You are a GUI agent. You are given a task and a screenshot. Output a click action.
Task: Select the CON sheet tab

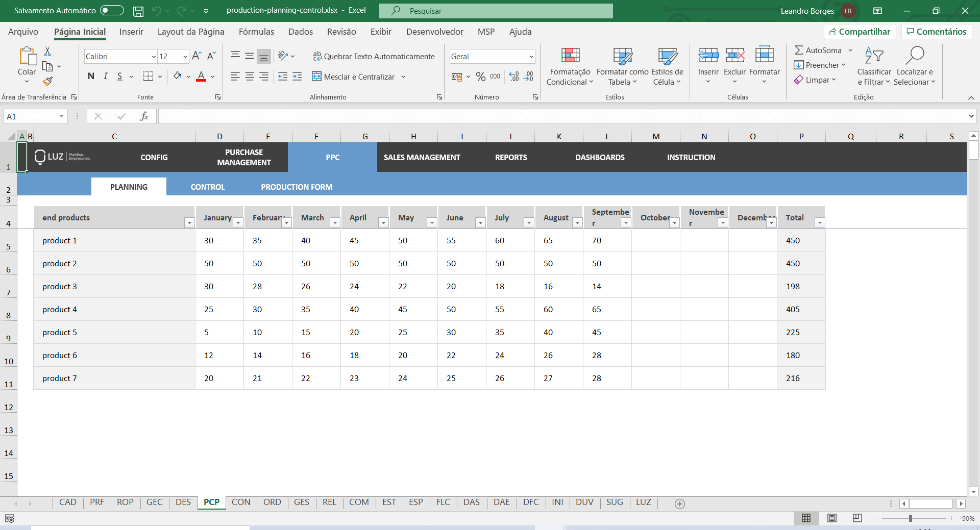[241, 502]
